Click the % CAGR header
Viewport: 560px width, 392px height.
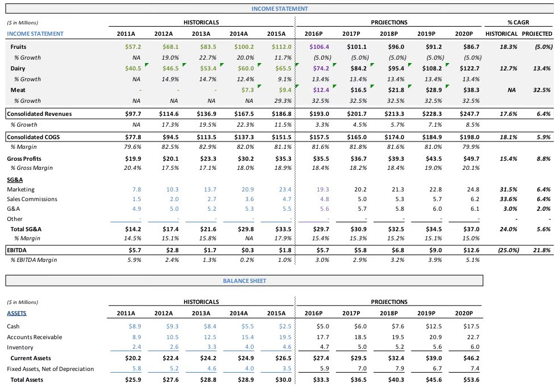point(518,23)
